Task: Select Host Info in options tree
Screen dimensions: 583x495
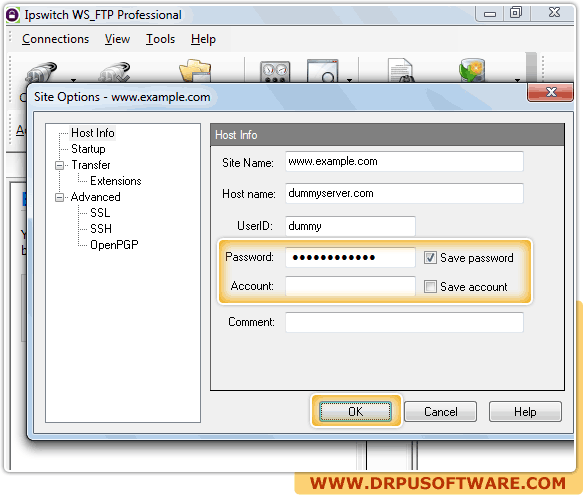Action: (x=93, y=133)
